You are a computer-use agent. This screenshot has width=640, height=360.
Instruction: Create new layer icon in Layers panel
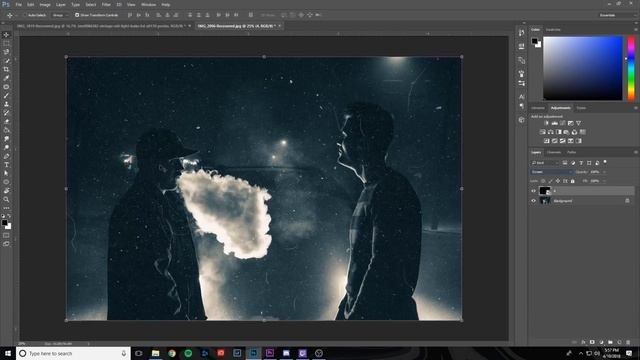pos(619,342)
